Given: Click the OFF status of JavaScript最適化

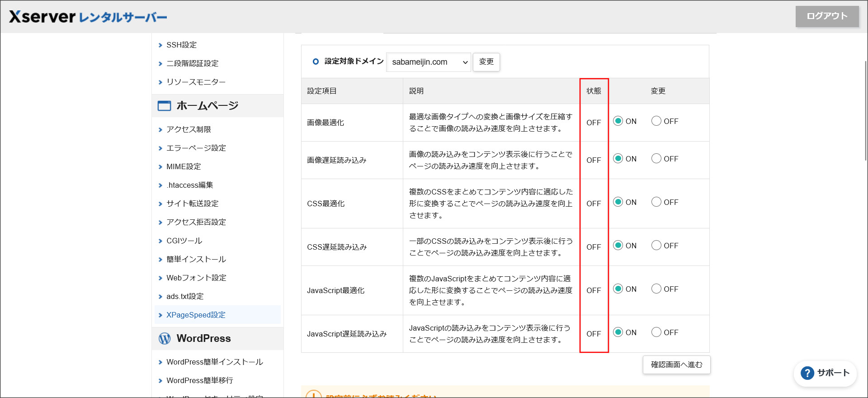Looking at the screenshot, I should (594, 290).
